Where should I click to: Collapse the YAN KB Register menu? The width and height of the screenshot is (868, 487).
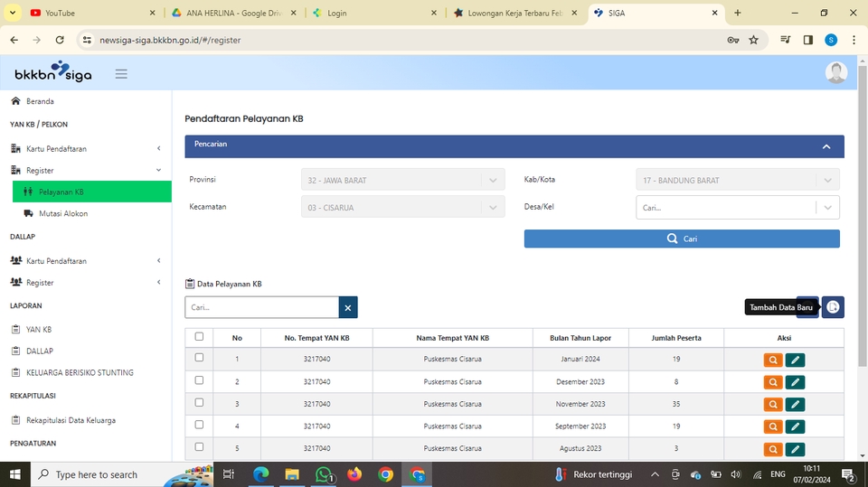[x=86, y=170]
